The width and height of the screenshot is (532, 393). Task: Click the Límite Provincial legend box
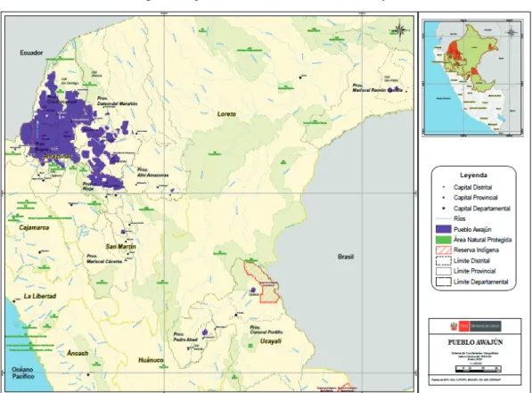pos(444,271)
